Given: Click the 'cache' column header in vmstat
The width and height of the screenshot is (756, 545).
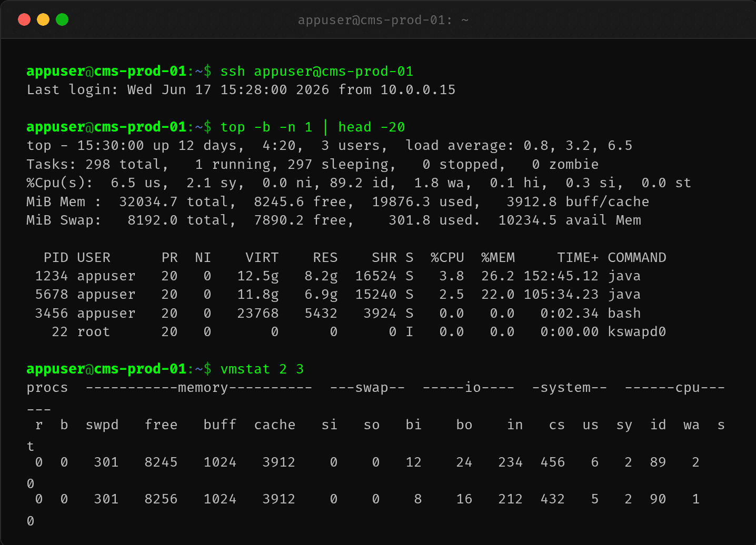Looking at the screenshot, I should click(275, 425).
